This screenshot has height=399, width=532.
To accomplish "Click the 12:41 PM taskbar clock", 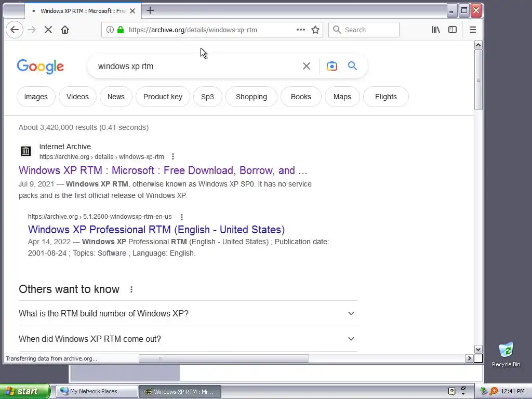I will [513, 391].
